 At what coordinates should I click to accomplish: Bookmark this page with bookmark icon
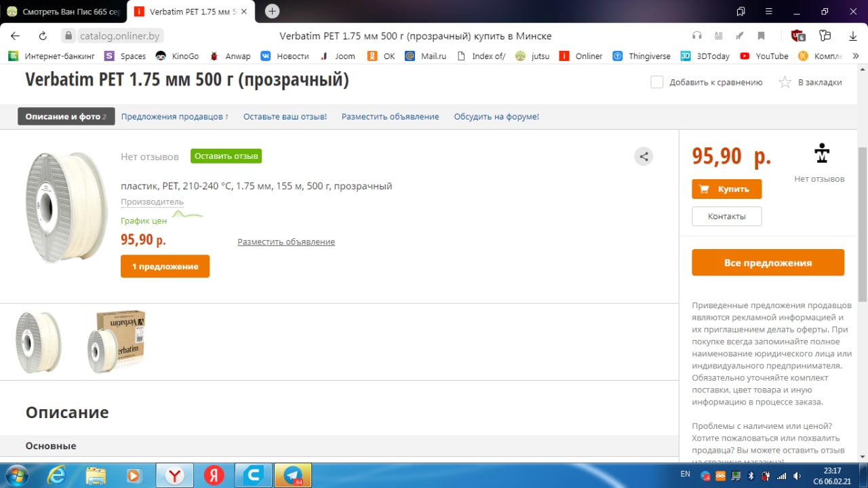pyautogui.click(x=761, y=36)
